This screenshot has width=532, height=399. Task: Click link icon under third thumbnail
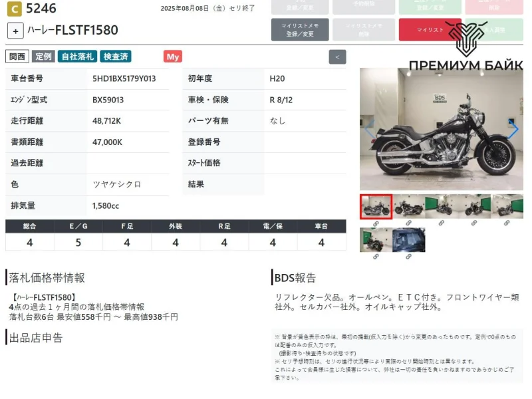pos(441,223)
